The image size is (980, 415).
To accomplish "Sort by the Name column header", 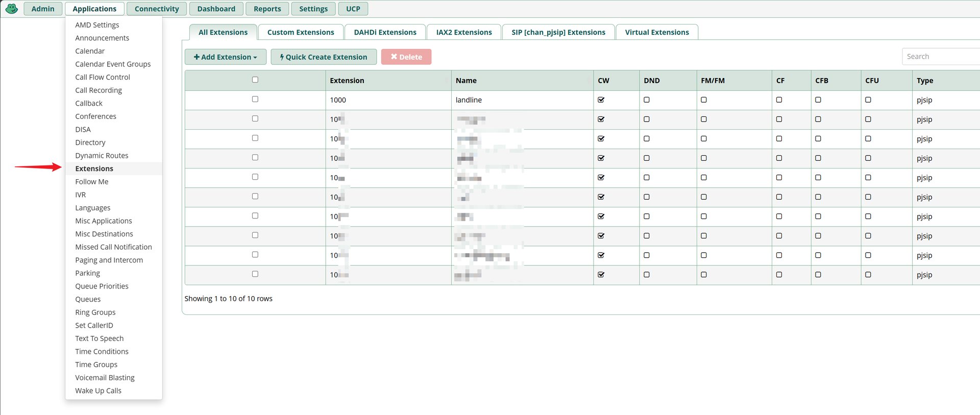I will coord(522,81).
